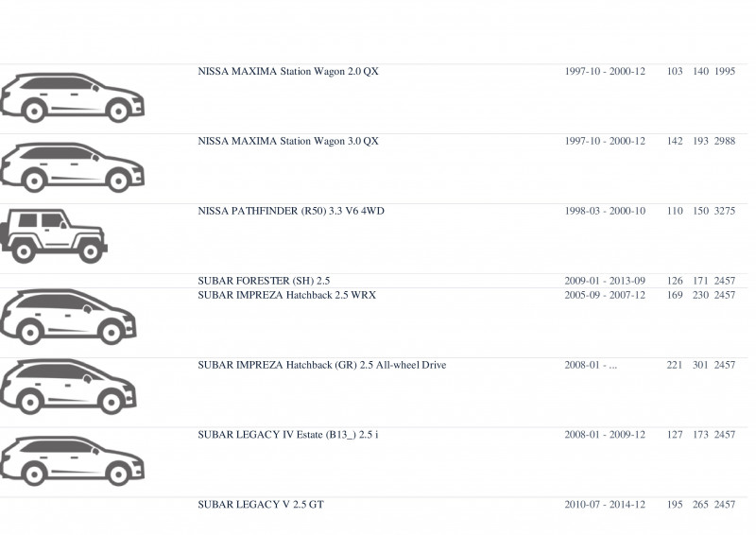Open SUBAR LEGACY V 2.5 GT entry

[261, 505]
